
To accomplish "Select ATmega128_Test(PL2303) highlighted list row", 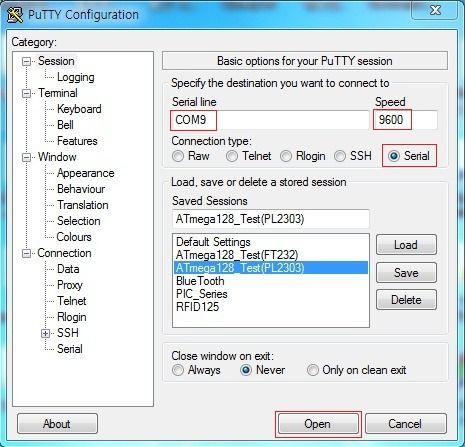I will click(271, 268).
